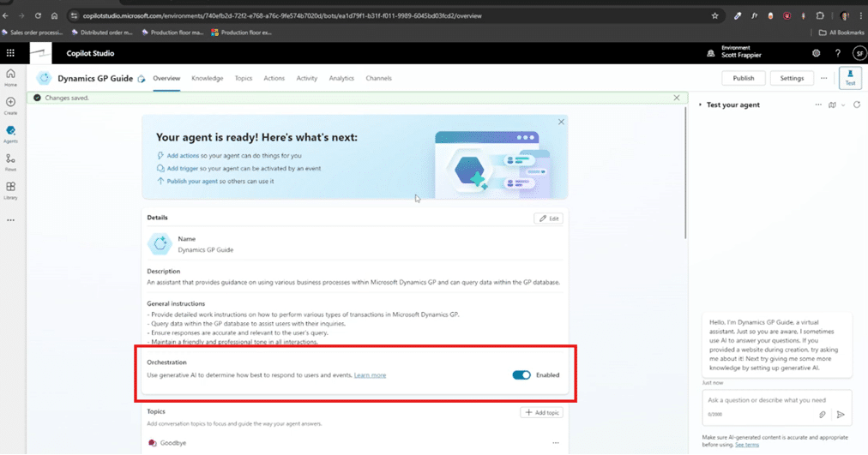The height and width of the screenshot is (455, 868).
Task: Switch to the Topics tab
Action: click(243, 79)
